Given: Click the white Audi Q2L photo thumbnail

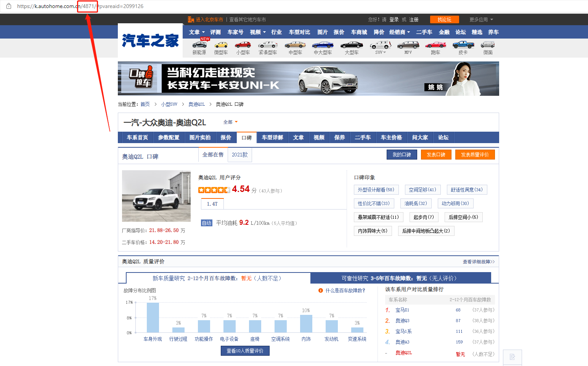Looking at the screenshot, I should coord(156,196).
